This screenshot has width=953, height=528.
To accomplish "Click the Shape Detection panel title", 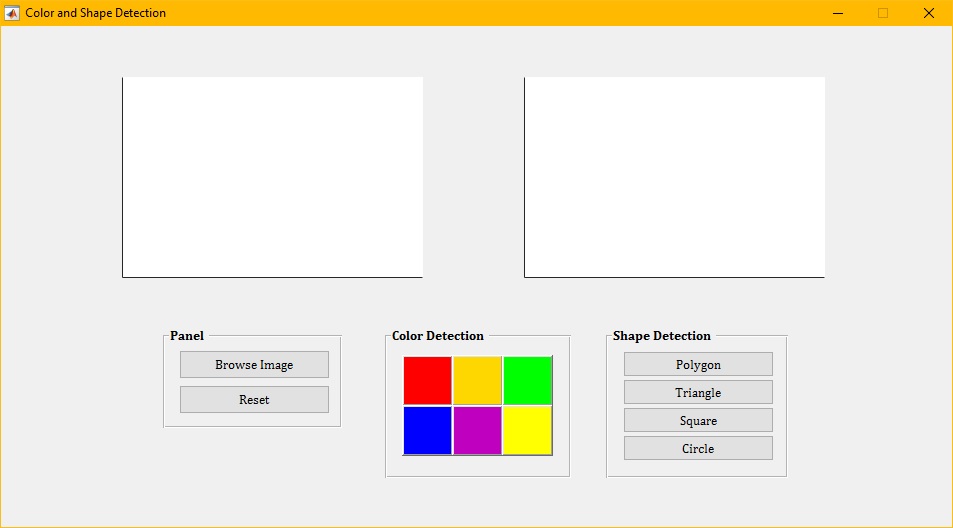I will pyautogui.click(x=662, y=336).
